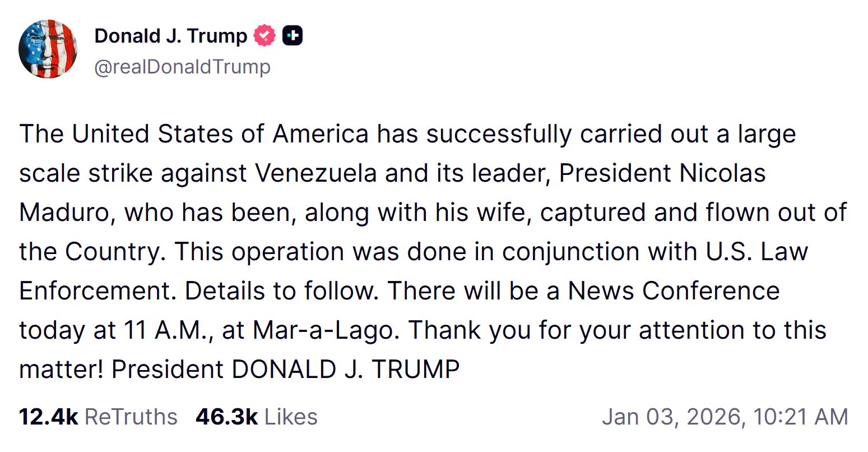The height and width of the screenshot is (452, 868).
Task: Click the word Venezuela in the post
Action: click(316, 173)
